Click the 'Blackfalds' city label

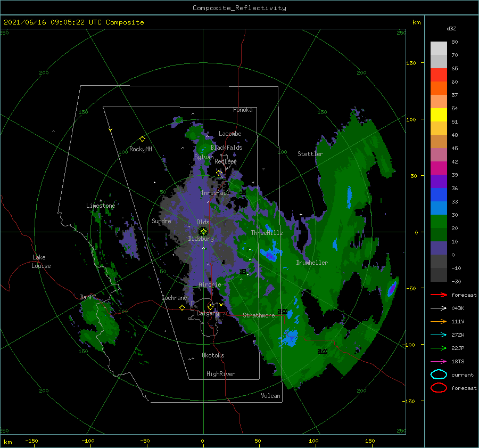(226, 148)
